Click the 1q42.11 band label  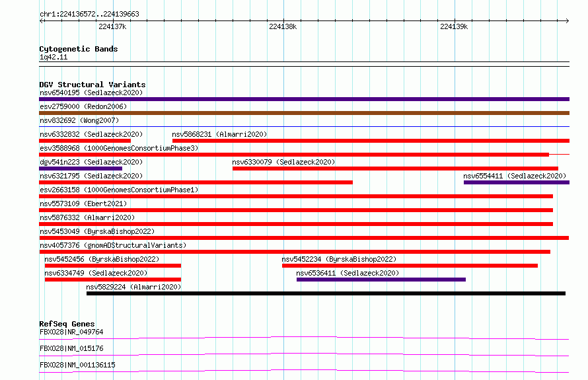point(54,57)
